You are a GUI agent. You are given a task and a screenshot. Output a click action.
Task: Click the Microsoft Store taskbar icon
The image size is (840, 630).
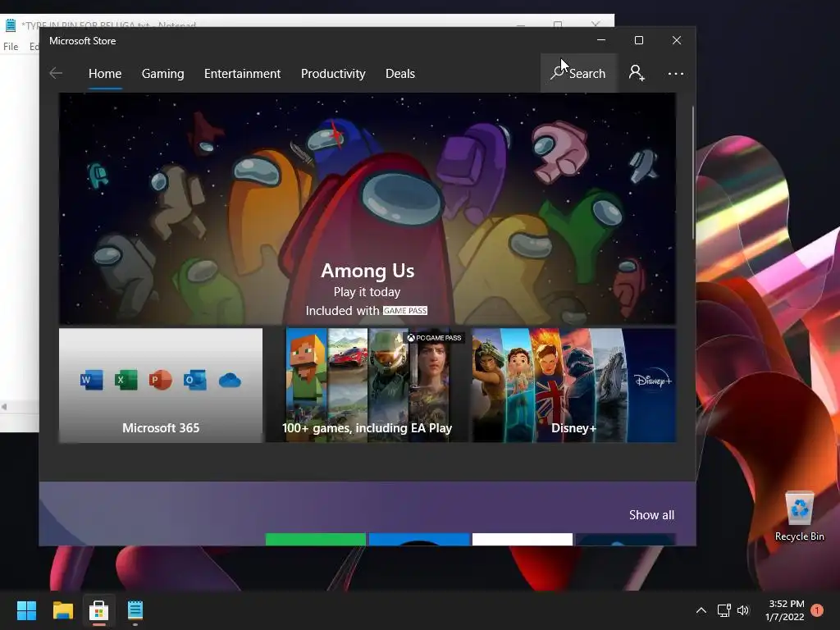98,610
